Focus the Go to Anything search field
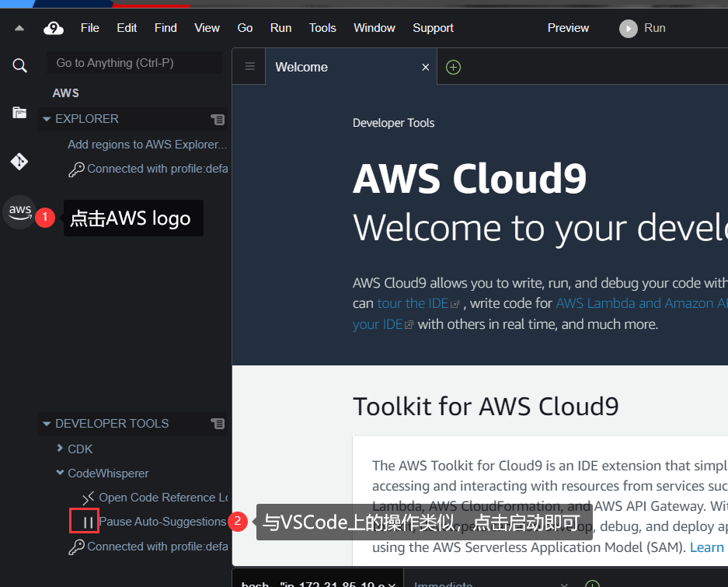 [x=134, y=63]
